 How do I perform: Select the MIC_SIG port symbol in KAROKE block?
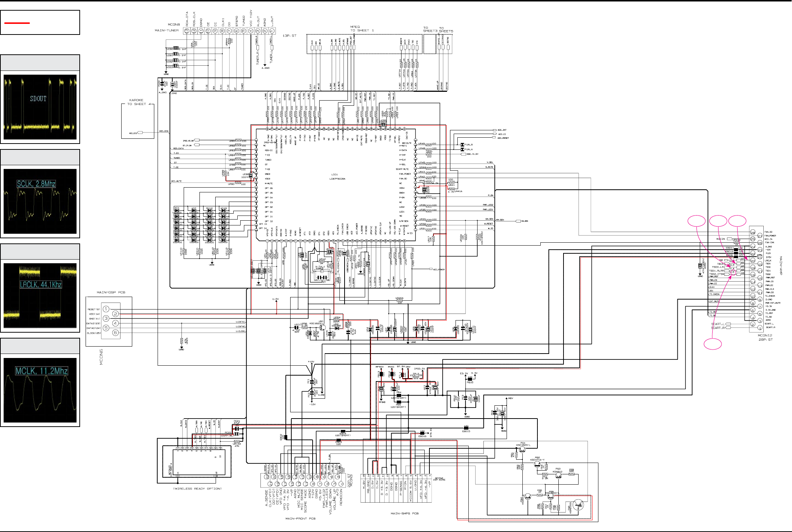(x=140, y=133)
